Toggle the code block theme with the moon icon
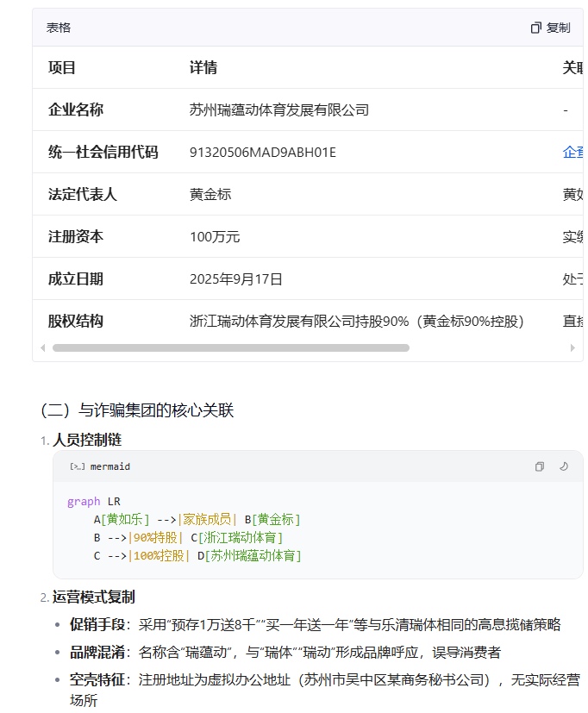 click(564, 466)
